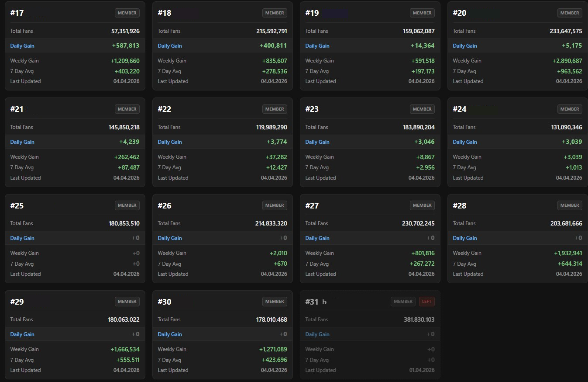
Task: Click weekly gain value +801,816
Action: pos(423,253)
